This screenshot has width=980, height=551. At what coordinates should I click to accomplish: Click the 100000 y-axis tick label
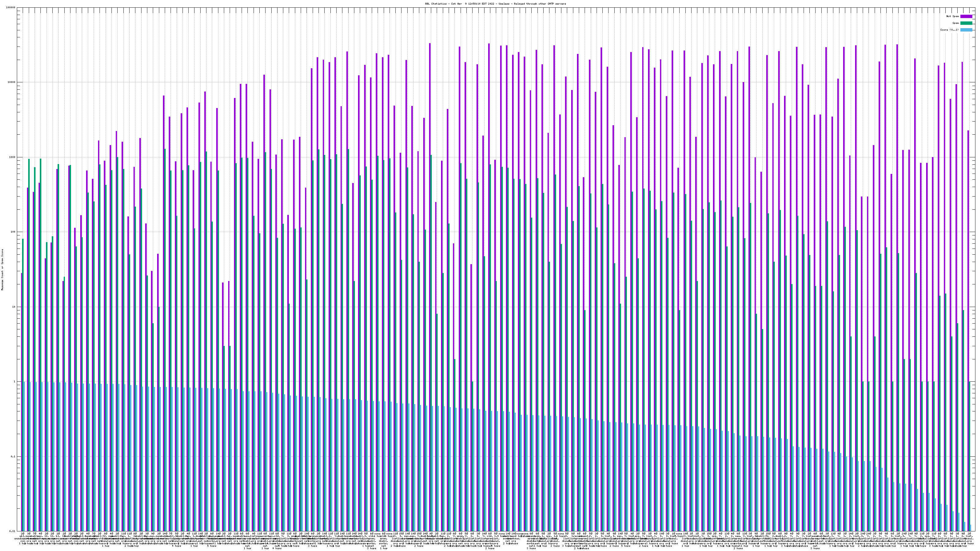(x=11, y=8)
